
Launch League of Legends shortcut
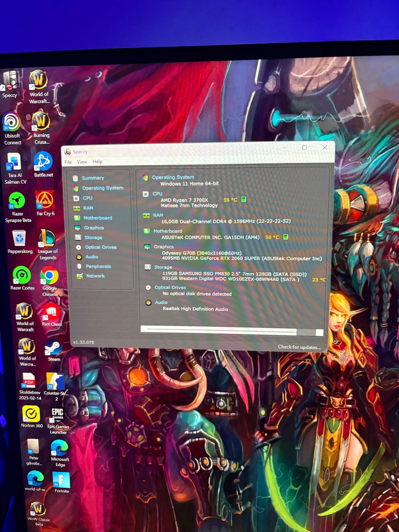pyautogui.click(x=47, y=245)
